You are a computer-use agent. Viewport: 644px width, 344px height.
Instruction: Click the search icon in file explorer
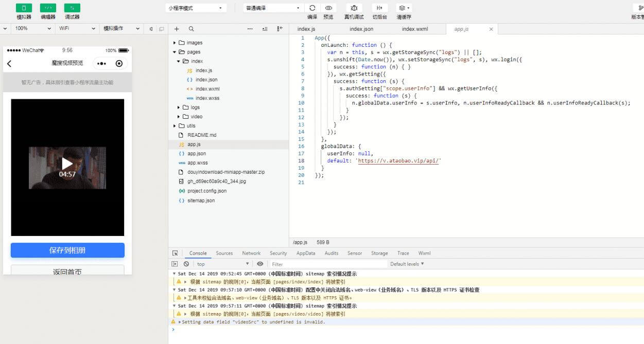click(x=191, y=29)
